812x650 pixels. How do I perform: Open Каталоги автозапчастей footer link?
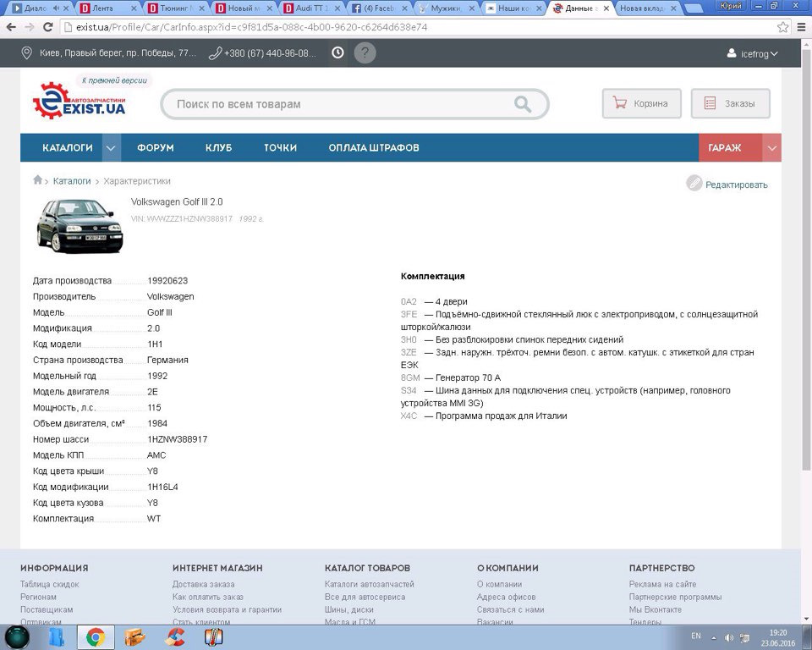point(370,584)
